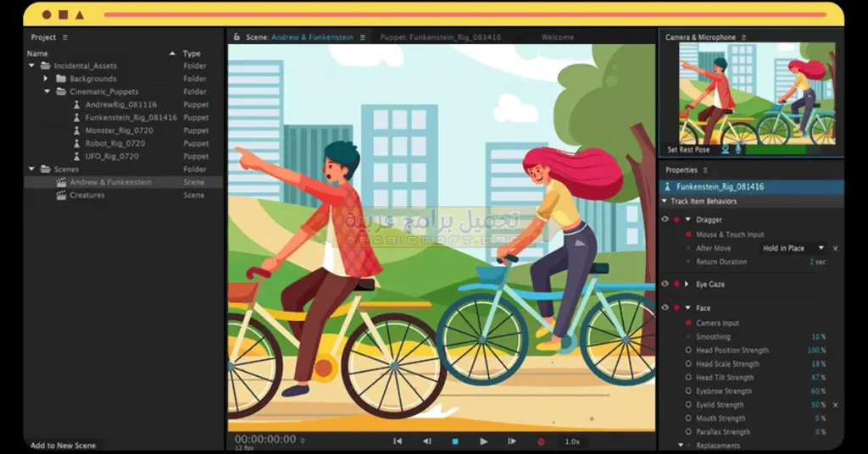Image resolution: width=868 pixels, height=454 pixels.
Task: Collapse the Replacements group
Action: [x=681, y=445]
